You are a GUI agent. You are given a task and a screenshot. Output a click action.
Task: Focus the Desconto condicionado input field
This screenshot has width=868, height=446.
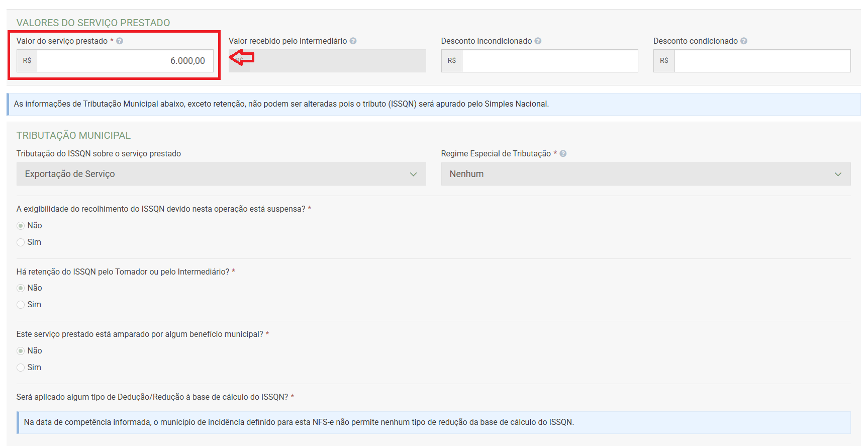[762, 61]
